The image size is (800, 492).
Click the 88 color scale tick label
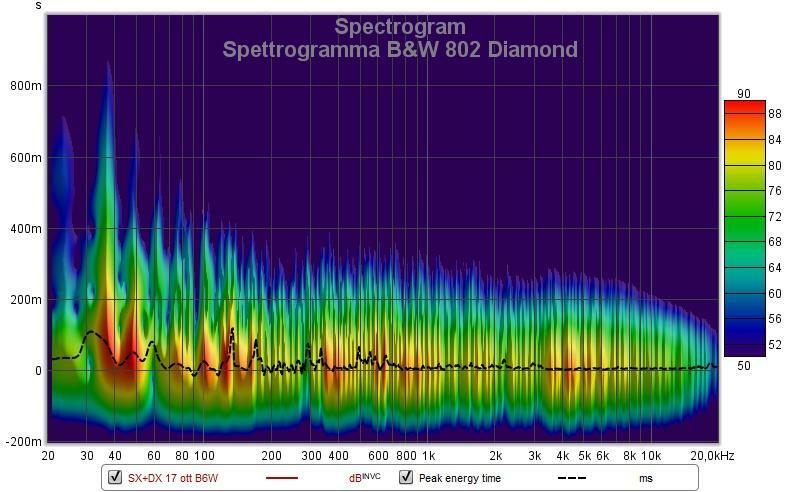click(775, 114)
